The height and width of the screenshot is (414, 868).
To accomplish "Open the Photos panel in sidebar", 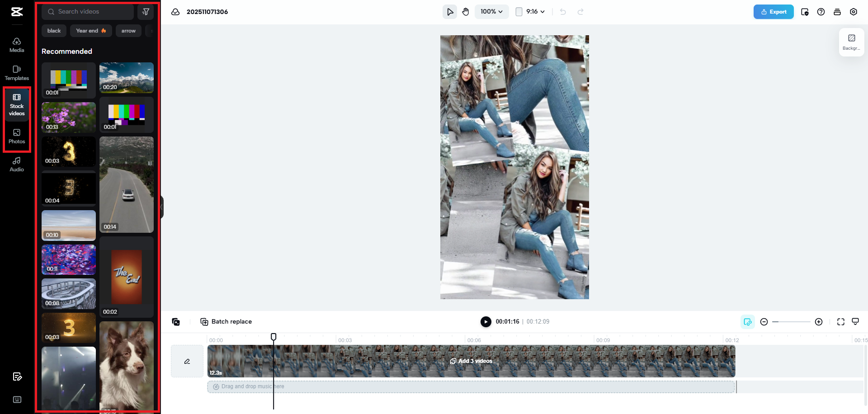I will (x=17, y=136).
